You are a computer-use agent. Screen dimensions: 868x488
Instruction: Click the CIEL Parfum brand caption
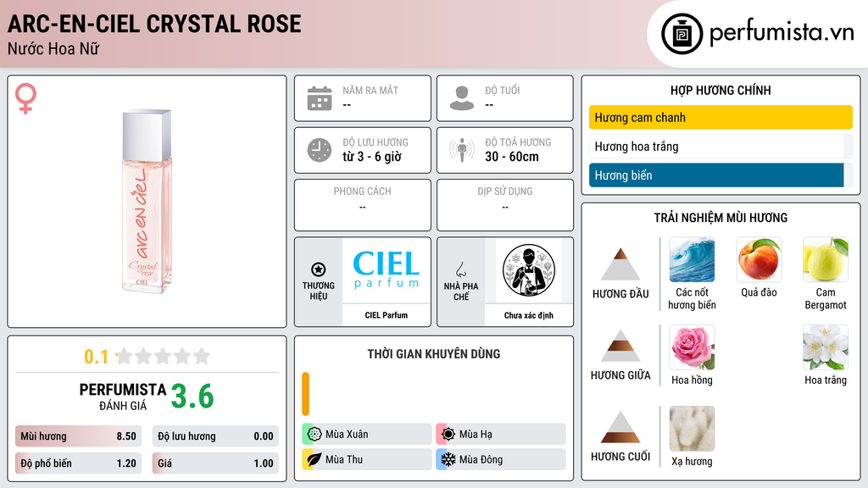click(387, 315)
